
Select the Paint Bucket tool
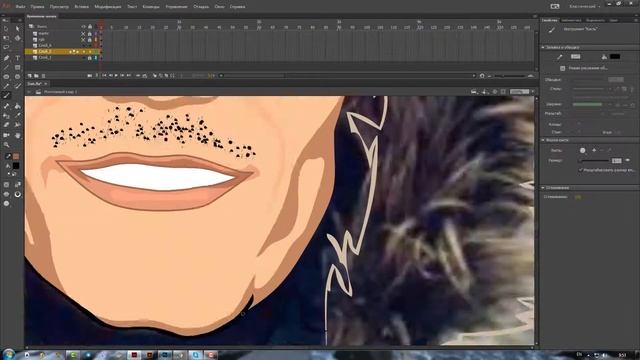[18, 106]
